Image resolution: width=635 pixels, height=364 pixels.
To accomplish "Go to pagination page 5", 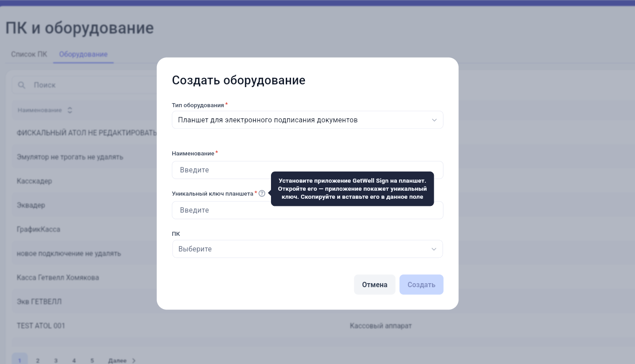I will pos(92,360).
